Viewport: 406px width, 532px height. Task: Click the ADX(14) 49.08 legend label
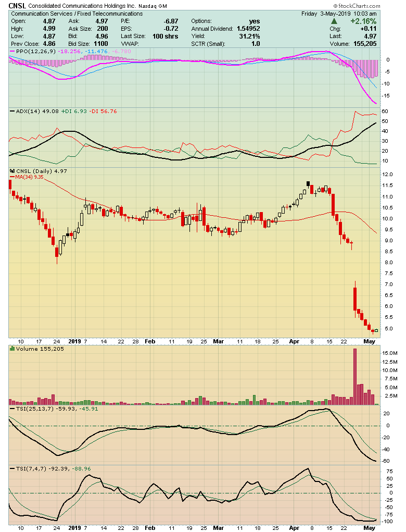tap(34, 112)
